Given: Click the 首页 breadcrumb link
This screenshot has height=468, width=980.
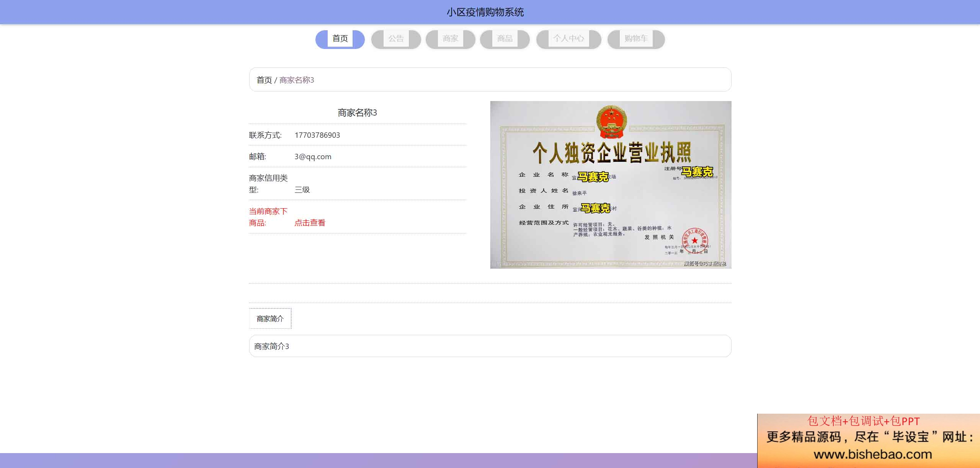Looking at the screenshot, I should coord(264,80).
